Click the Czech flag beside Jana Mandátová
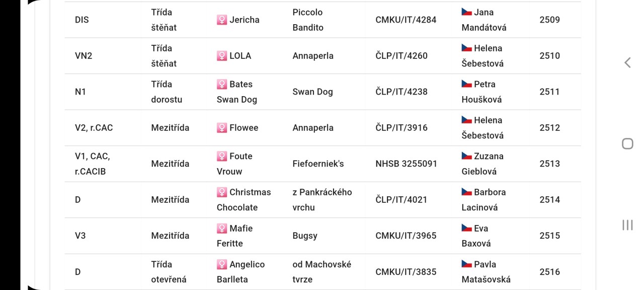The width and height of the screenshot is (644, 290). coord(467,12)
